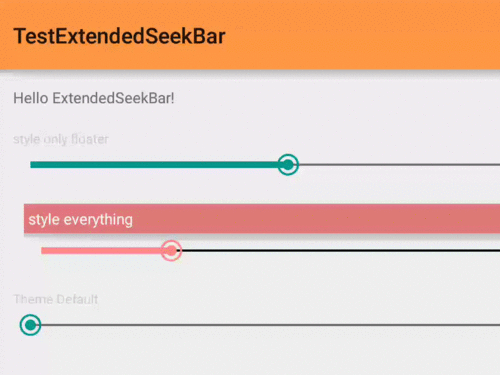Click the start of the pink filled track
The width and height of the screenshot is (500, 375).
tap(44, 251)
